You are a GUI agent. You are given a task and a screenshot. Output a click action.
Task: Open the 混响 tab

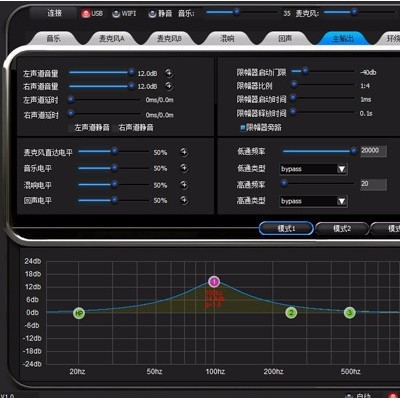click(x=227, y=39)
